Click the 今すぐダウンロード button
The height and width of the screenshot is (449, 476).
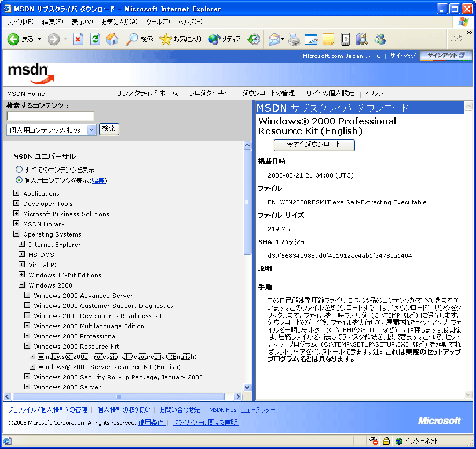click(314, 145)
